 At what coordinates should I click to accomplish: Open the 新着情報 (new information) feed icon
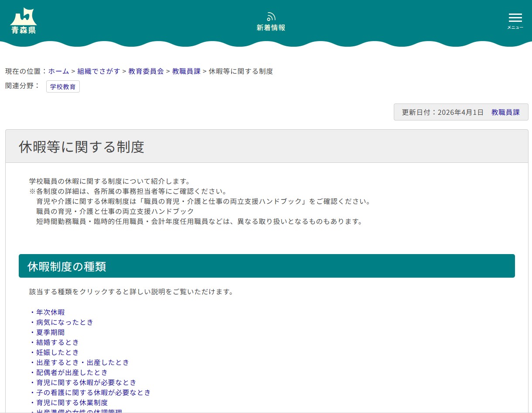tap(271, 22)
